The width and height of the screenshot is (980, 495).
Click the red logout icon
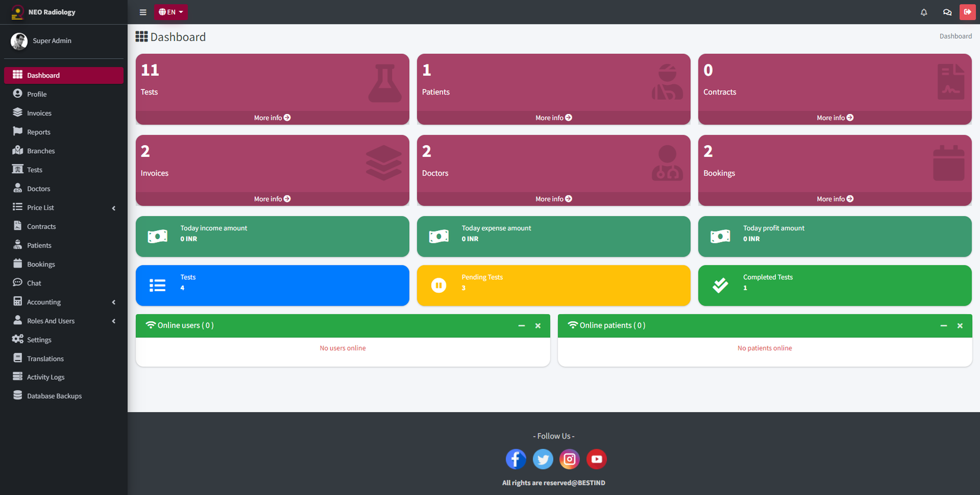coord(968,12)
